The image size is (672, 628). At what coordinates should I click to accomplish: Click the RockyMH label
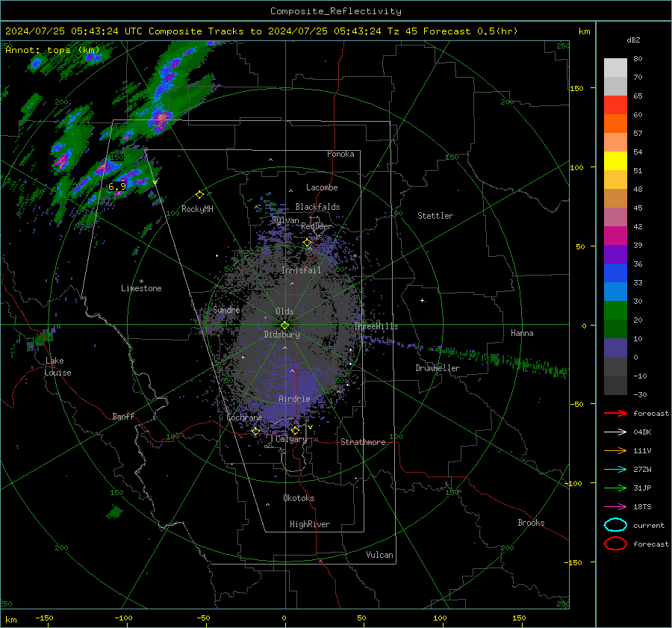coord(197,209)
